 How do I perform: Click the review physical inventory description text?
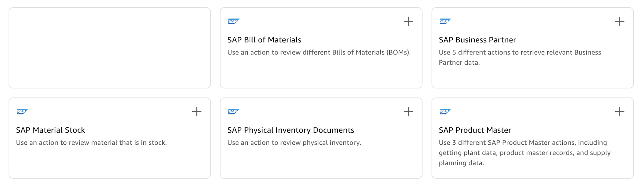tap(294, 143)
